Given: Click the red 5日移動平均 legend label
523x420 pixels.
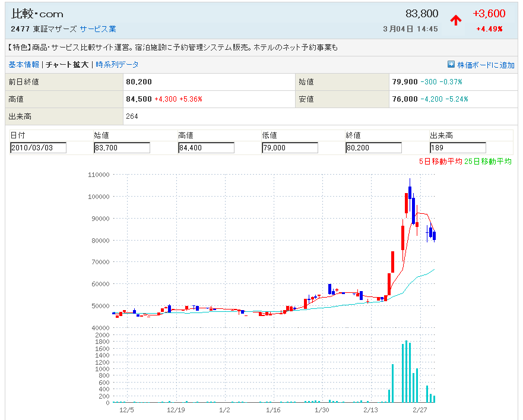Looking at the screenshot, I should pos(441,162).
